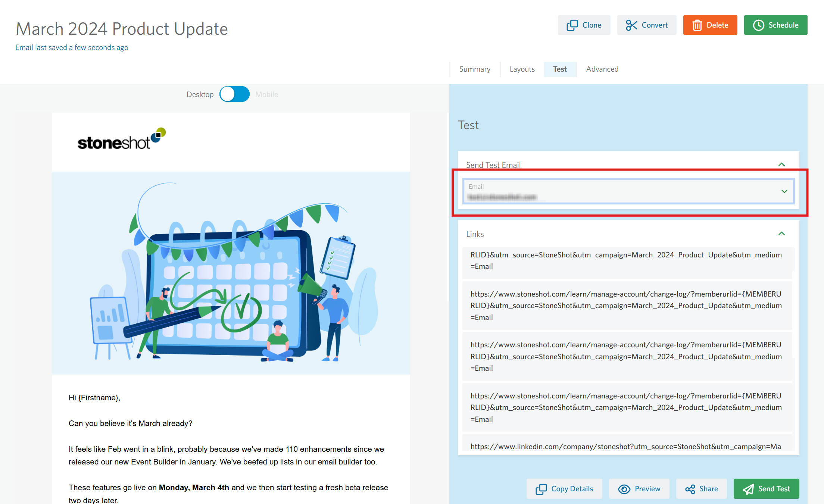The height and width of the screenshot is (504, 824).
Task: Click the linkedin.com company link row
Action: [627, 443]
